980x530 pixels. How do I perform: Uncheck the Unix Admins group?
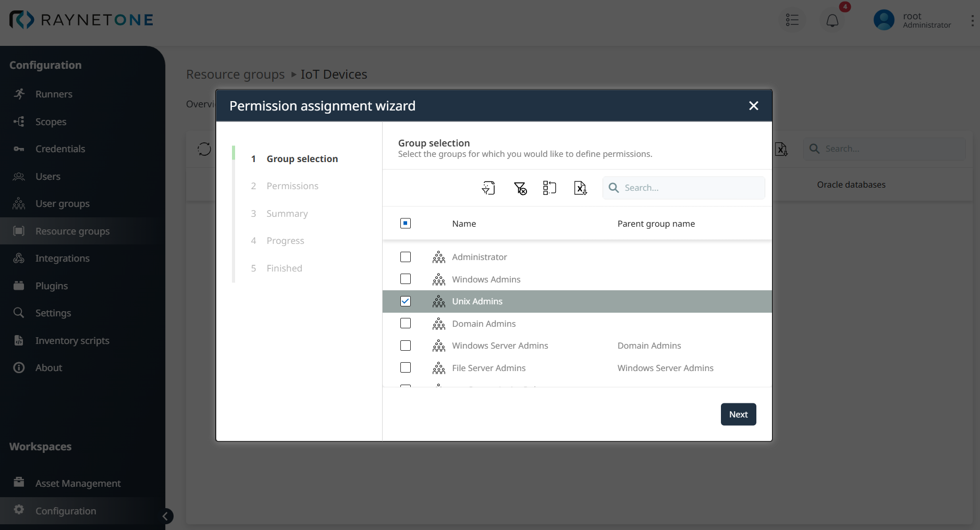tap(405, 301)
